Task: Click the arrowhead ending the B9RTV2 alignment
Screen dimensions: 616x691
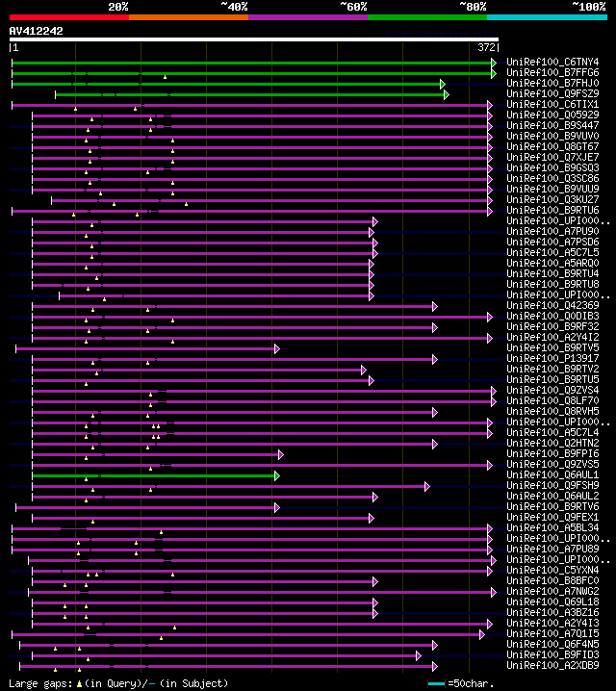Action: point(364,371)
